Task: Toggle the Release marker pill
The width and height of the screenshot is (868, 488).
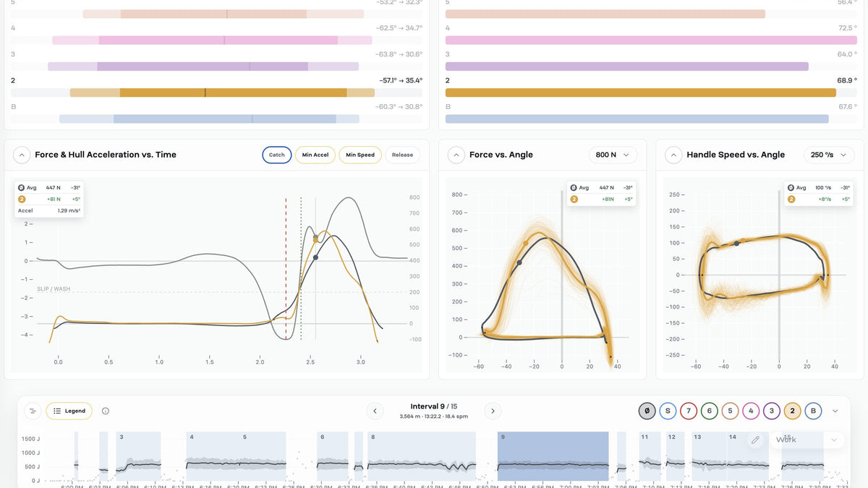Action: (x=402, y=155)
